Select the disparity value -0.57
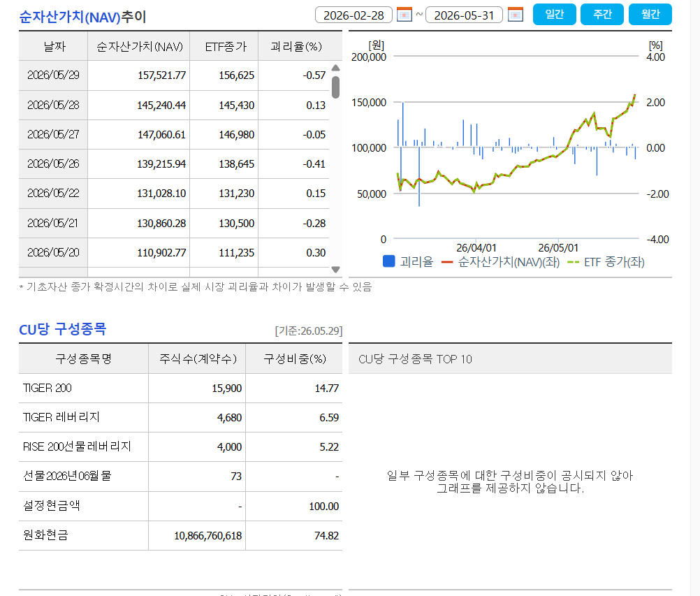Screen dimensions: 700x596 314,75
